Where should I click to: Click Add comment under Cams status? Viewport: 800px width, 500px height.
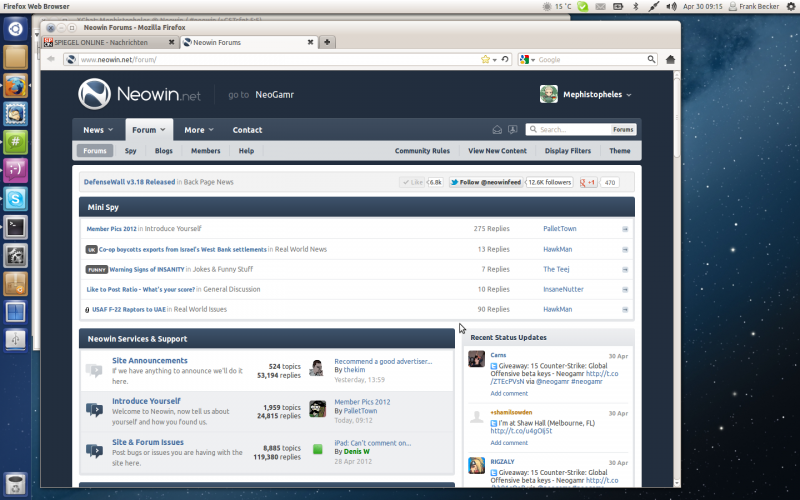coord(509,393)
